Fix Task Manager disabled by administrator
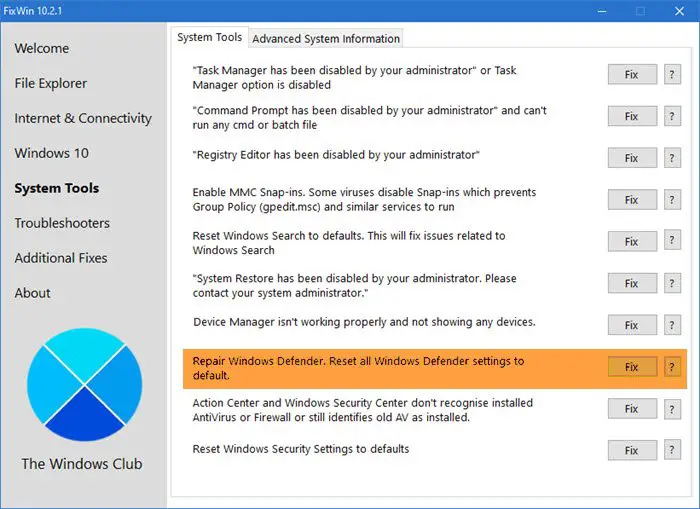The image size is (700, 509). tap(632, 75)
